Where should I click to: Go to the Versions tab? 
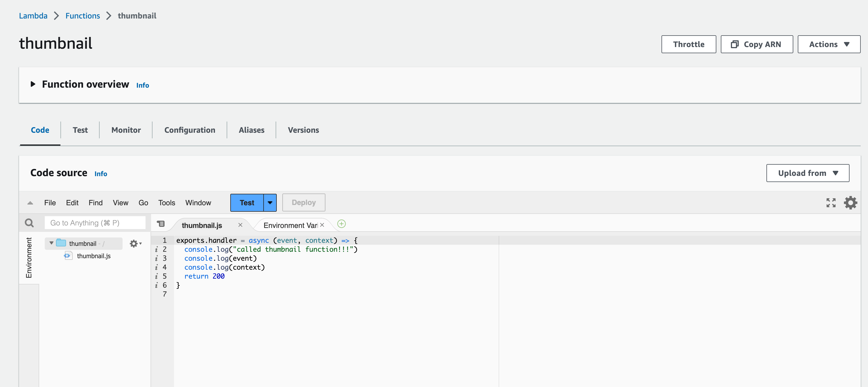pos(303,130)
